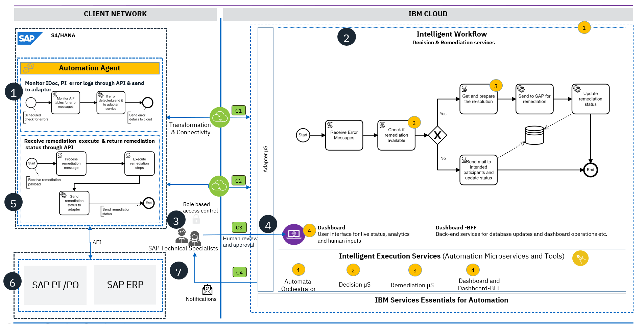The width and height of the screenshot is (644, 336).
Task: Click the IBM CLOUD header bar
Action: [428, 14]
